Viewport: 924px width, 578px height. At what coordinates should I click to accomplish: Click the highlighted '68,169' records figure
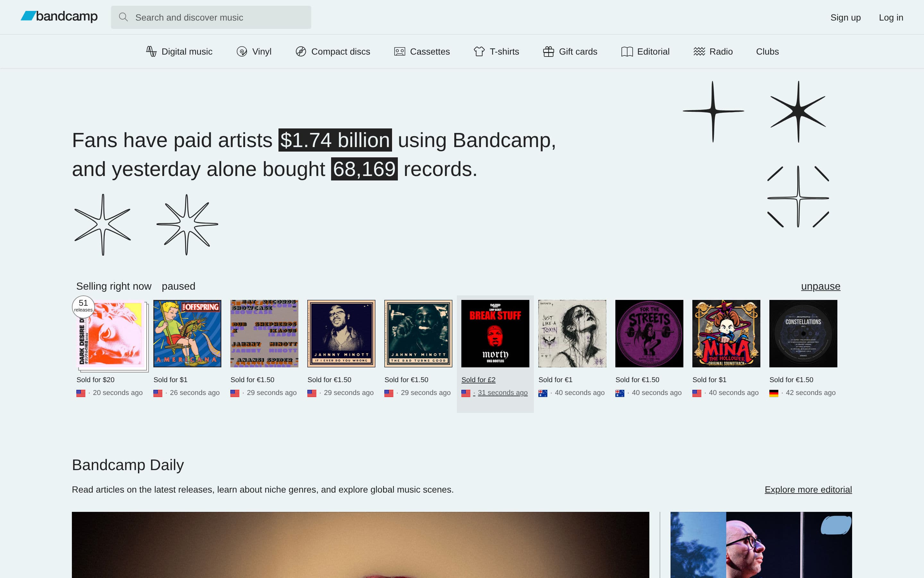point(364,169)
